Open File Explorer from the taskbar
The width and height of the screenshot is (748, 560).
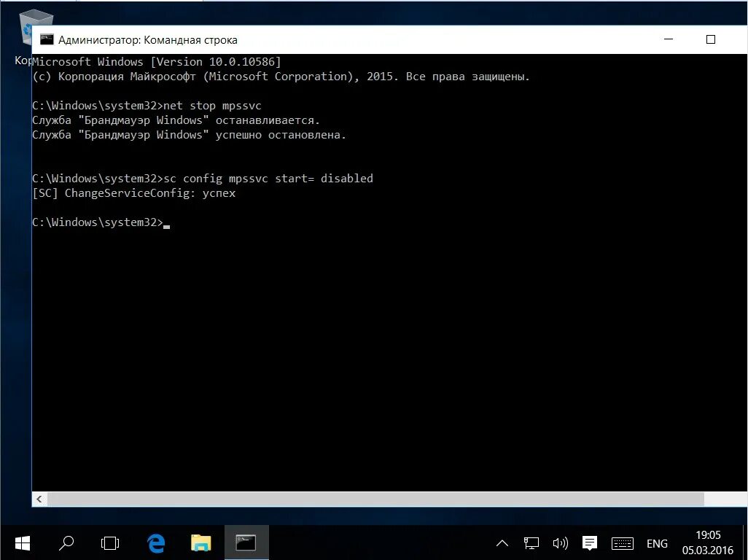(200, 542)
